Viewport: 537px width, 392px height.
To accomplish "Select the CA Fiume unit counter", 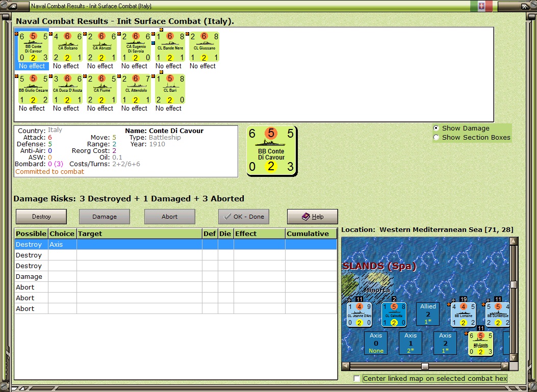I will pyautogui.click(x=101, y=89).
